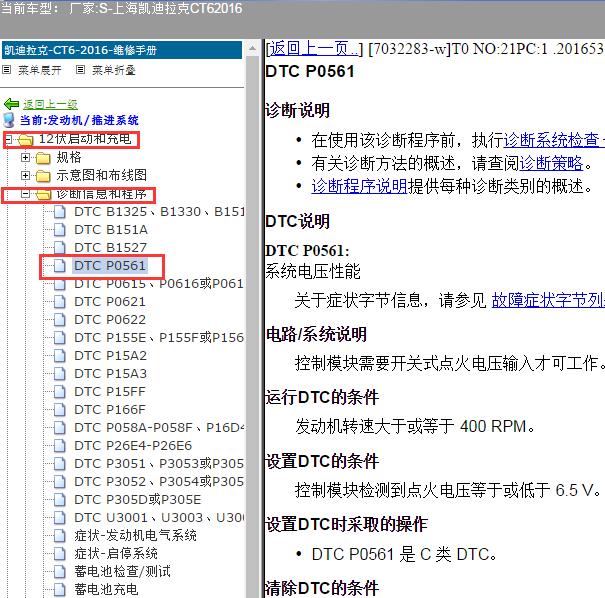Click document icon beside DTC B1527
The height and width of the screenshot is (598, 605).
coord(59,248)
